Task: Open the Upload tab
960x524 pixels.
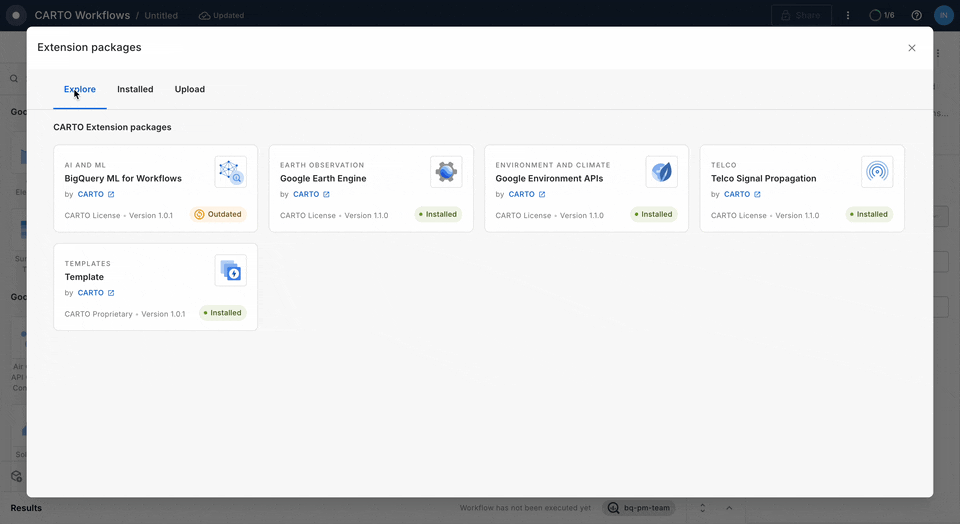Action: tap(190, 89)
